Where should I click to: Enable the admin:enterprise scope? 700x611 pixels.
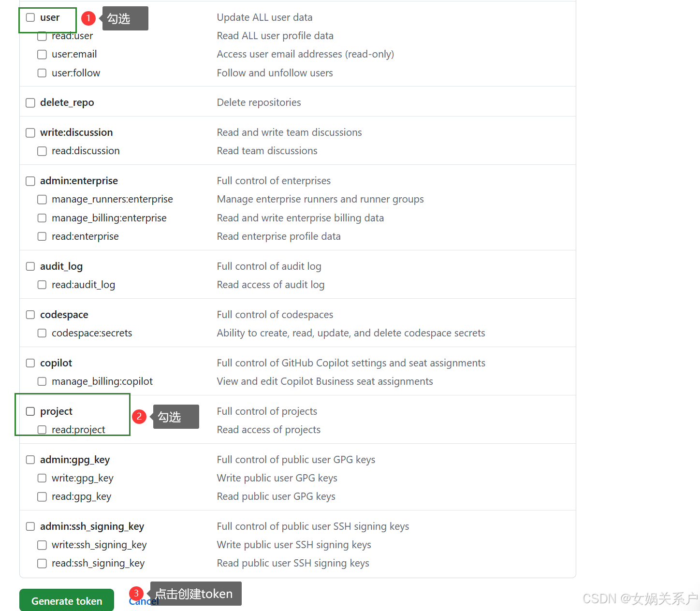[x=30, y=181]
